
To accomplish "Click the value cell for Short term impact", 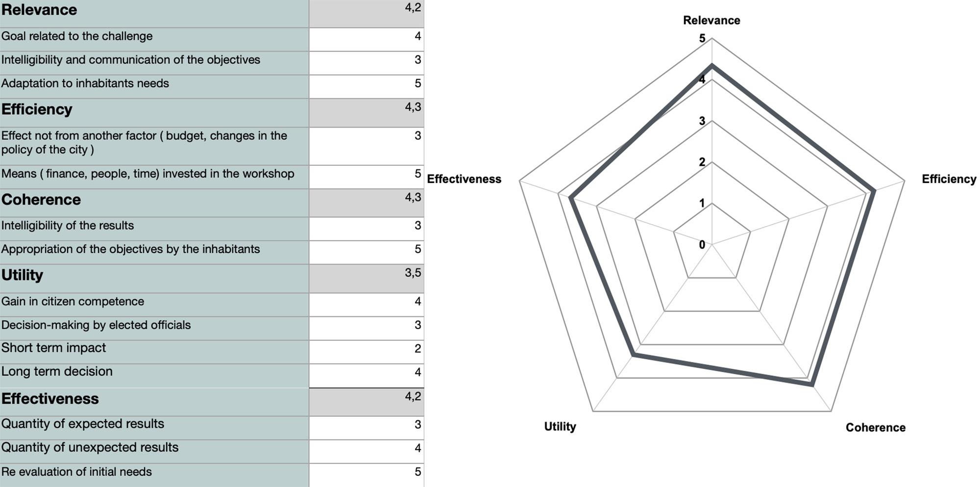I will tap(367, 352).
